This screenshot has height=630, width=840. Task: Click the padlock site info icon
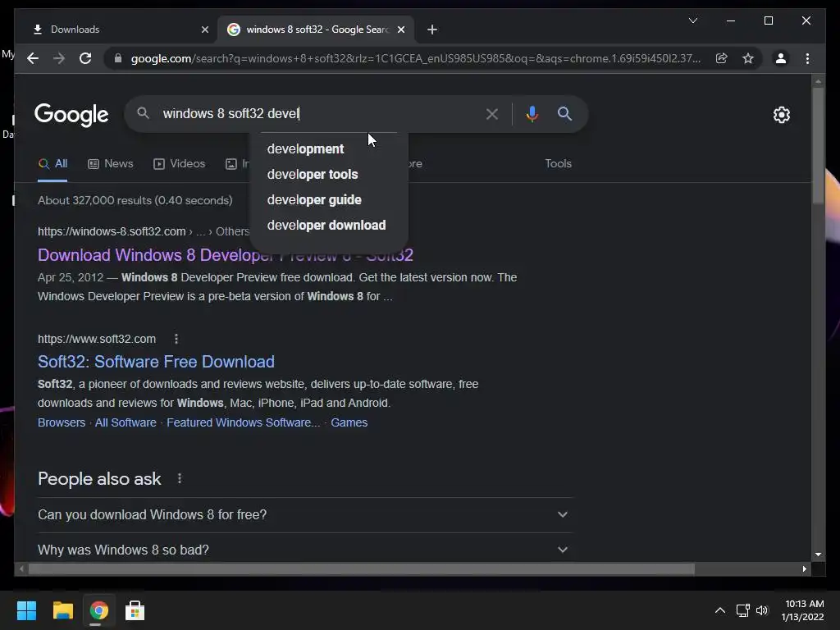(x=118, y=58)
